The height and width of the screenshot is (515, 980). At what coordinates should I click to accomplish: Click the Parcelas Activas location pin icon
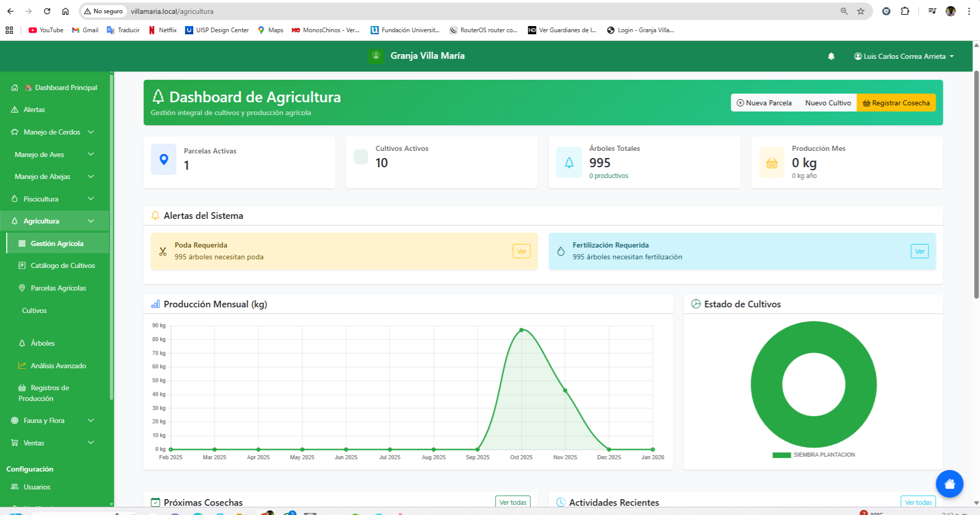click(x=164, y=160)
